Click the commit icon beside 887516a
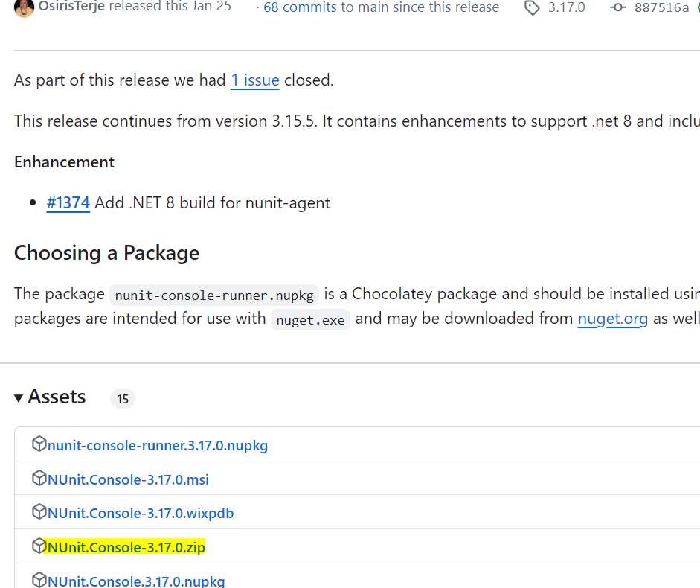The image size is (700, 588). [618, 7]
